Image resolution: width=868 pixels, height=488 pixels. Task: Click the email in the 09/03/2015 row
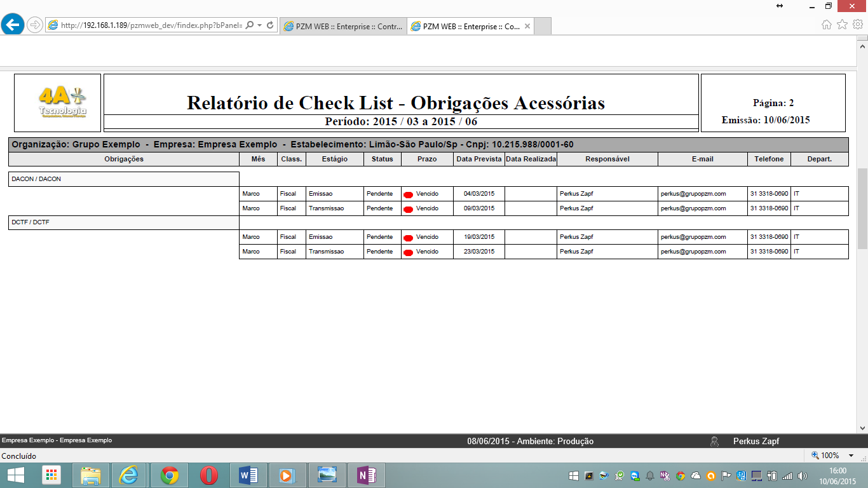pos(693,208)
